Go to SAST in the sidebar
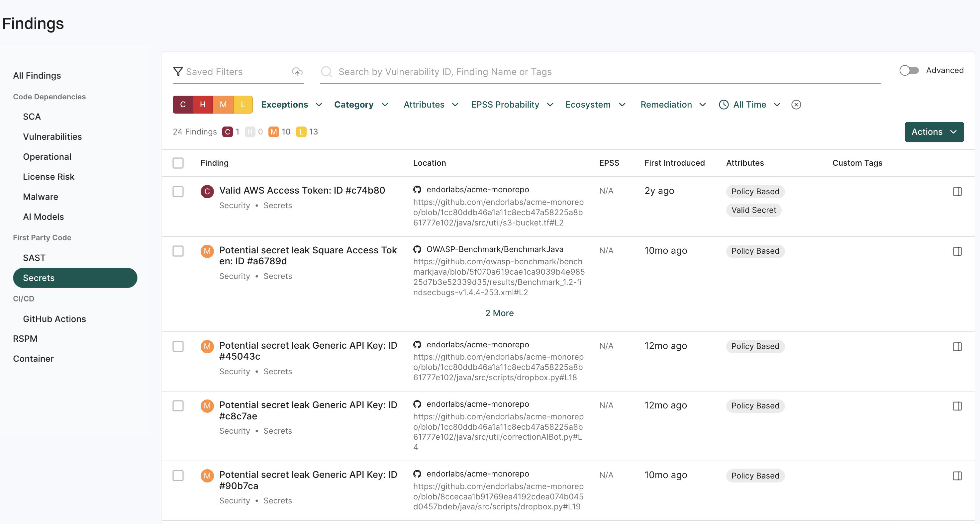The width and height of the screenshot is (980, 524). pos(34,258)
